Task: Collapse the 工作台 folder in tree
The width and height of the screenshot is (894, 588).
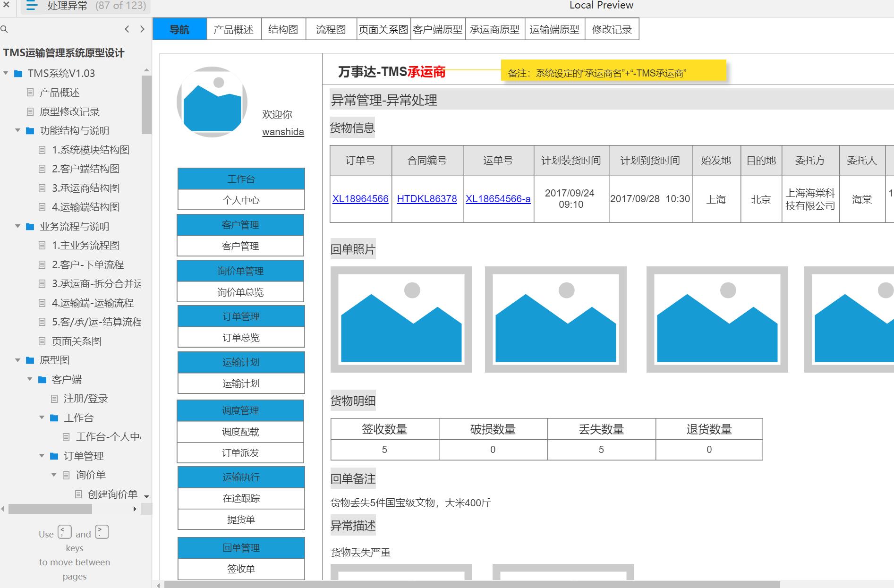Action: click(42, 418)
